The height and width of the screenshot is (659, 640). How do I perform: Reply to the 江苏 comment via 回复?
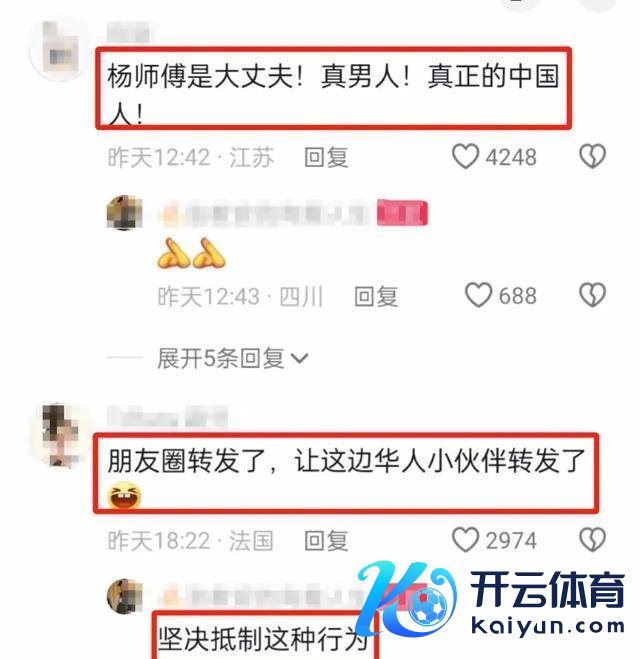(326, 157)
